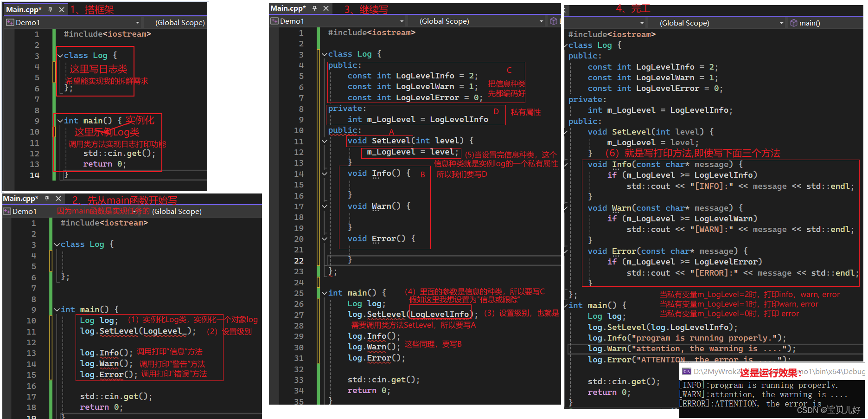Click the #include<iostream> line in the 搭框架 editor
The image size is (868, 419).
(x=107, y=34)
